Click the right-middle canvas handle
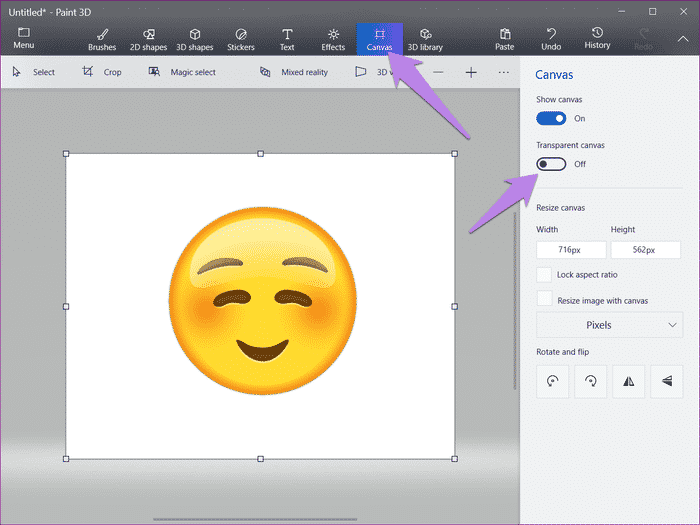700x525 pixels. (454, 306)
